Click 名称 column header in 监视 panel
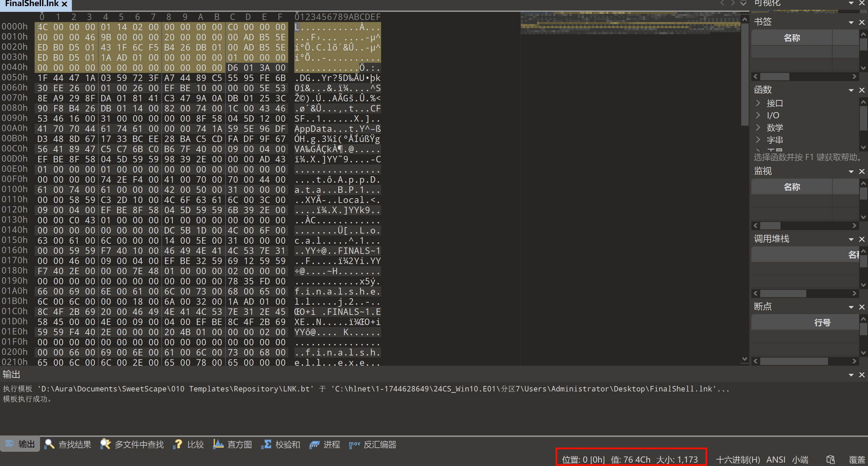This screenshot has width=868, height=466. click(x=792, y=187)
